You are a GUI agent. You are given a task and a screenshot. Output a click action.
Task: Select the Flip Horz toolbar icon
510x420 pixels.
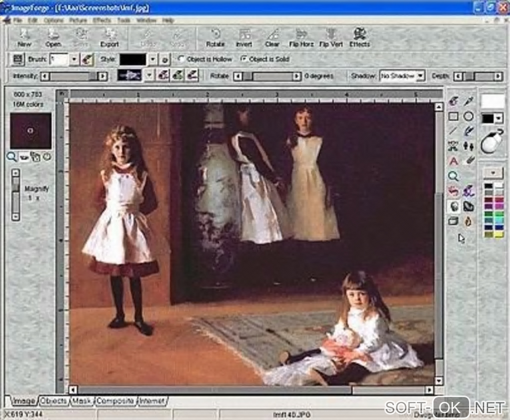pyautogui.click(x=301, y=38)
